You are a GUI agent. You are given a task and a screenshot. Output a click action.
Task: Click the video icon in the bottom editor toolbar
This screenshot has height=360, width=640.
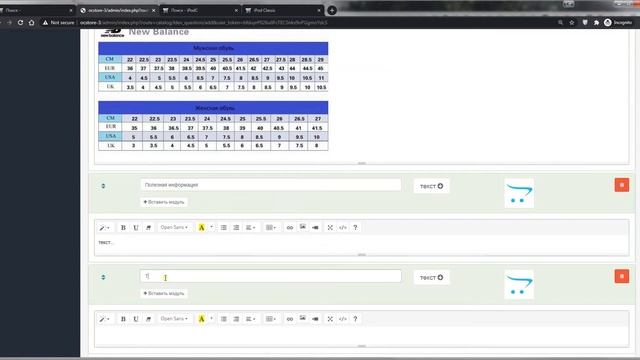[315, 319]
